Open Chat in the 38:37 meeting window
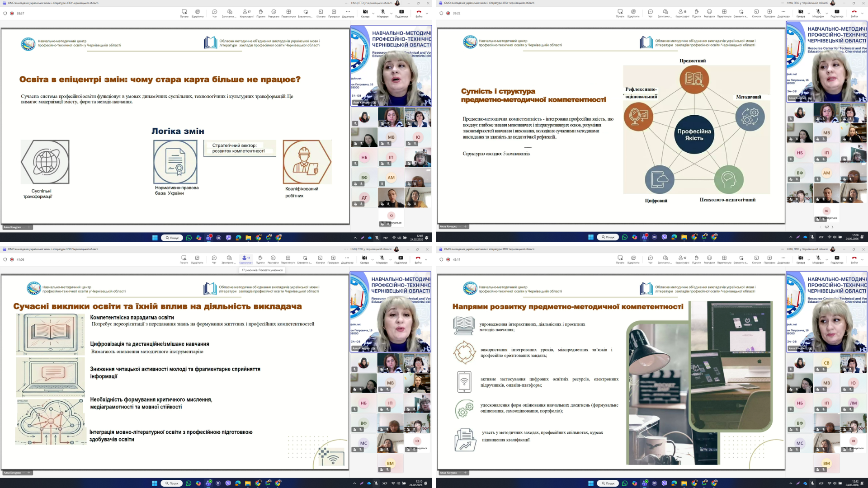Screen dimensions: 868x488 point(214,13)
